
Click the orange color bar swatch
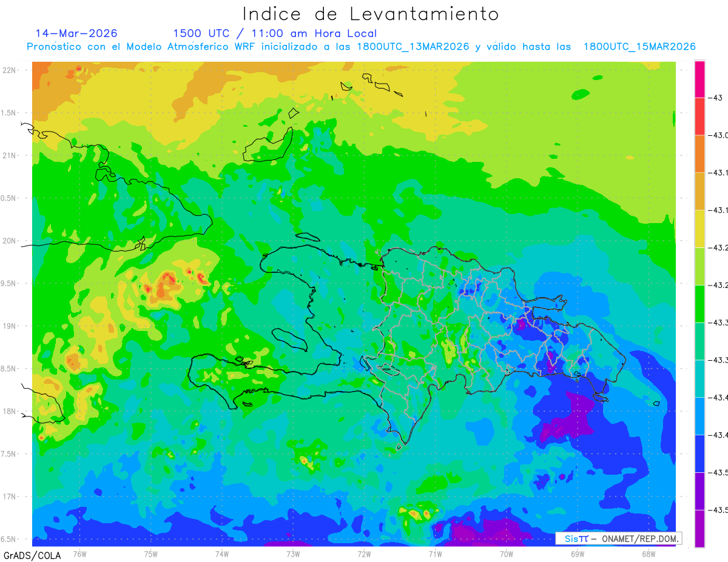click(x=699, y=153)
